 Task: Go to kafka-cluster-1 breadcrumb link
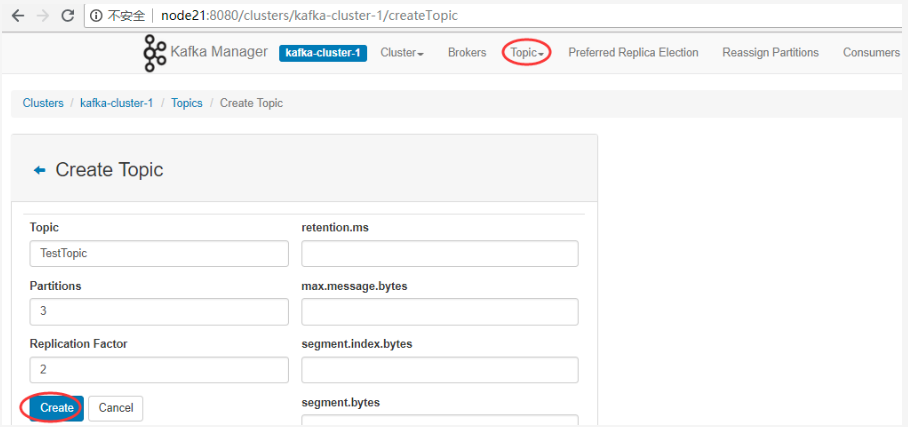click(x=116, y=103)
